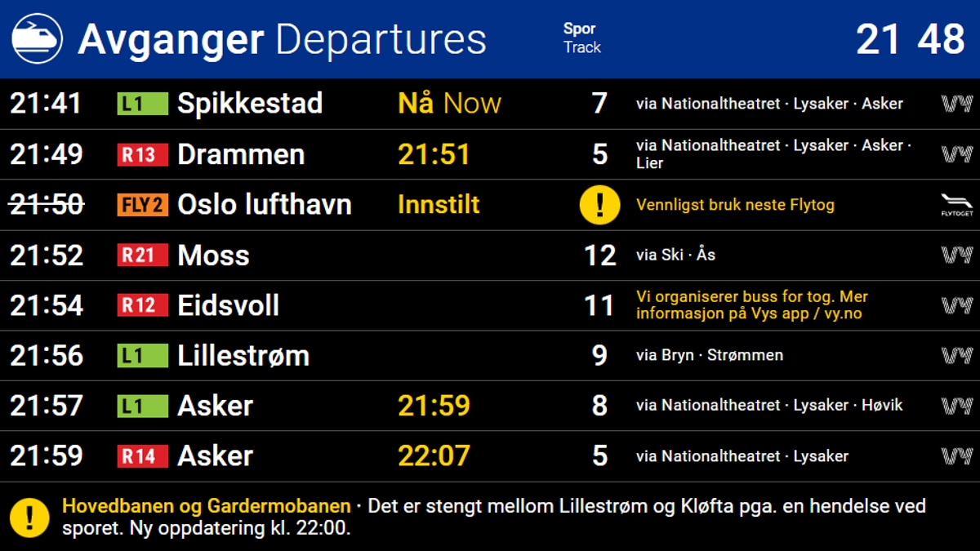Select the Eidsvoll destination name
The image size is (980, 551).
[228, 305]
